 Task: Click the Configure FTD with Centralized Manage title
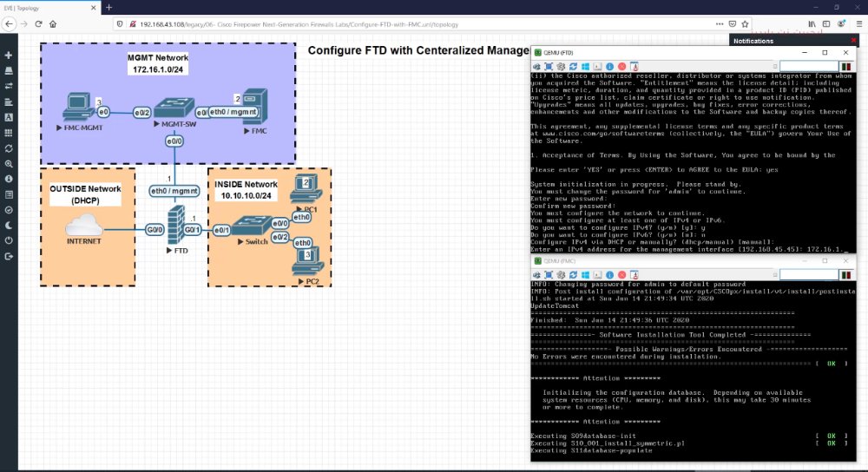[x=418, y=50]
